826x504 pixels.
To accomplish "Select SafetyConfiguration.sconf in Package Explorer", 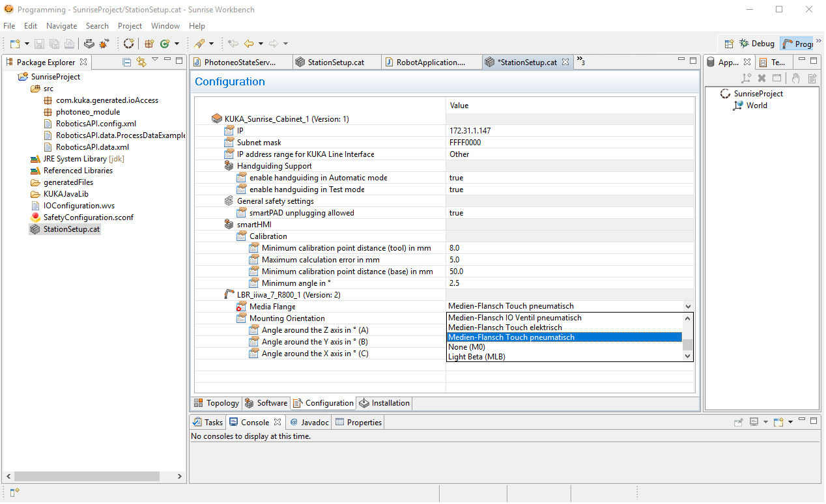I will 88,217.
